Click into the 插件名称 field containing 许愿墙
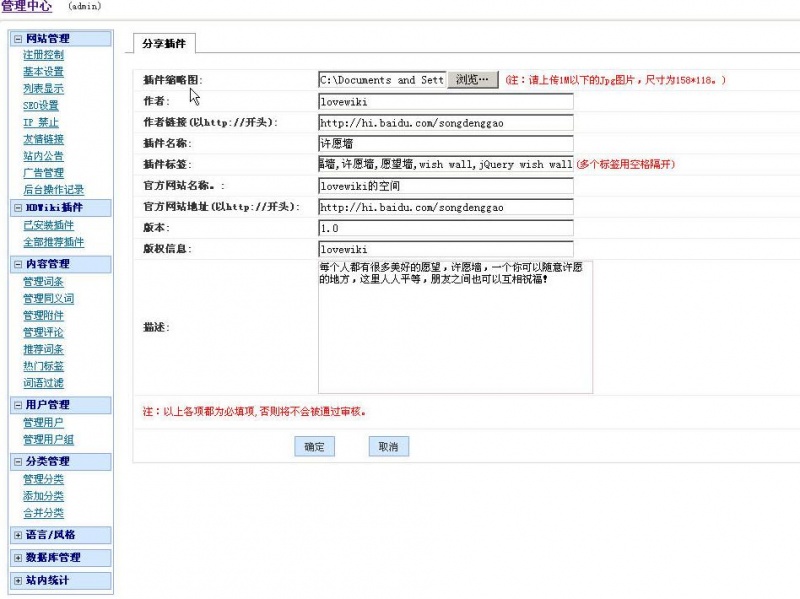 coord(445,144)
